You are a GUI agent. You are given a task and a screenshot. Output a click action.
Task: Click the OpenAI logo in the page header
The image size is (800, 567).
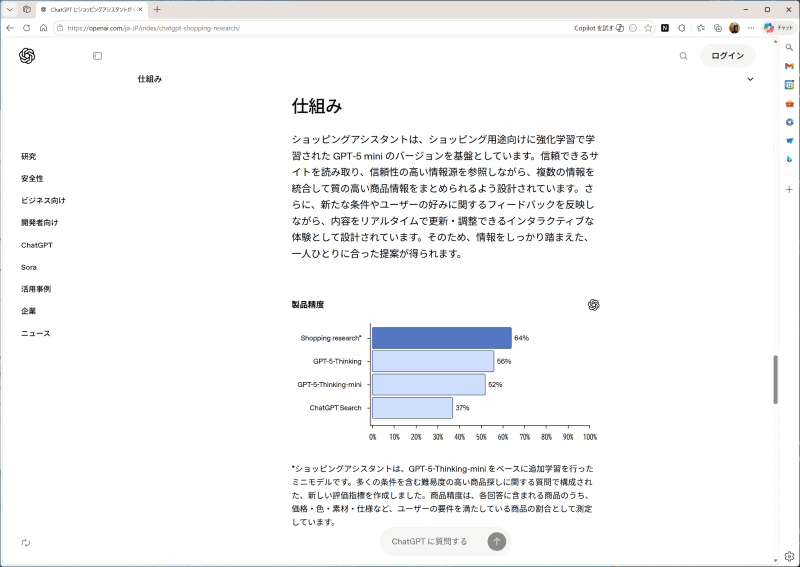click(x=27, y=56)
